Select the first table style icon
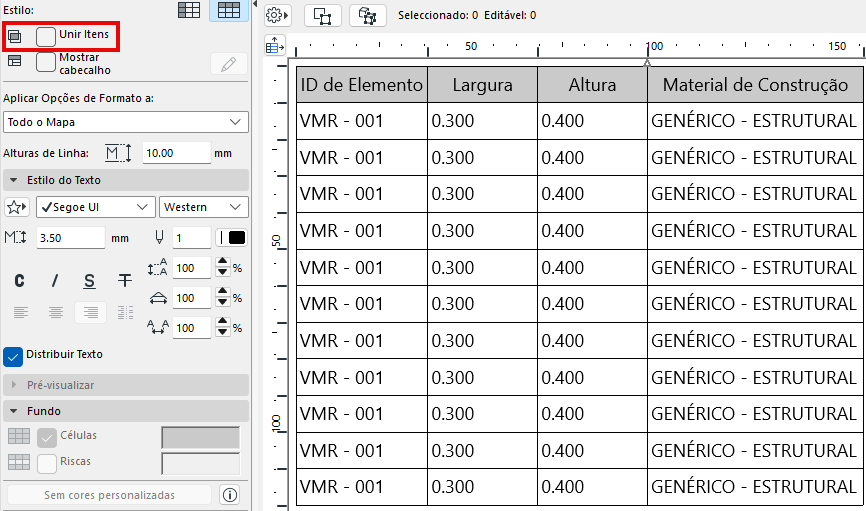 (189, 10)
